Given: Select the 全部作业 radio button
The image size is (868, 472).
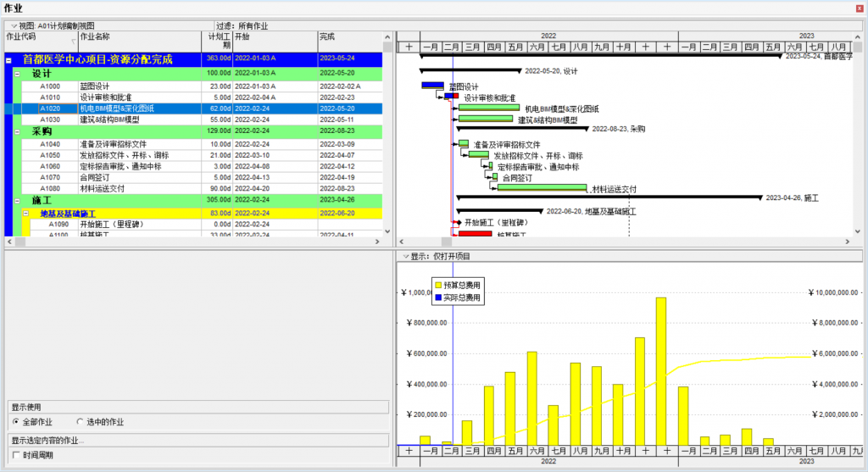Looking at the screenshot, I should point(16,422).
